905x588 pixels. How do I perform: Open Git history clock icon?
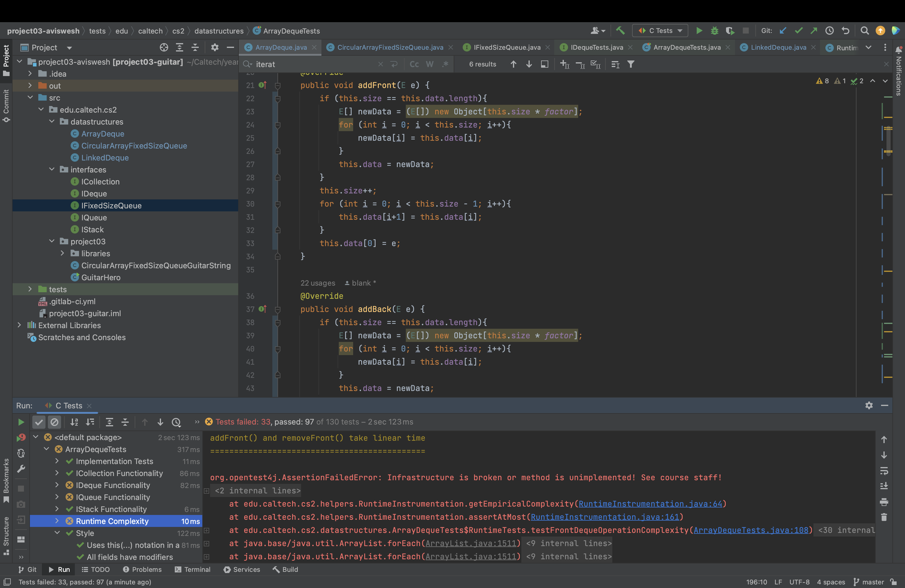tap(829, 31)
